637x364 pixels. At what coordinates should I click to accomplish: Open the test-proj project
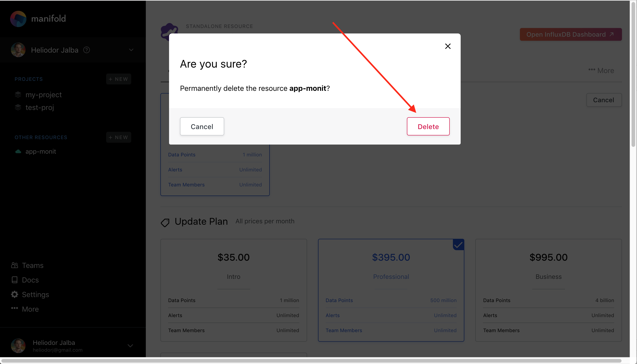pos(40,107)
